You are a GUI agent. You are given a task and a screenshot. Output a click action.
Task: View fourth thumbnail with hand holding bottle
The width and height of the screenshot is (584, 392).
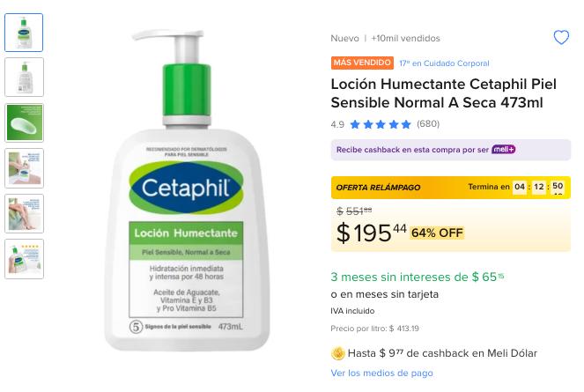[24, 168]
